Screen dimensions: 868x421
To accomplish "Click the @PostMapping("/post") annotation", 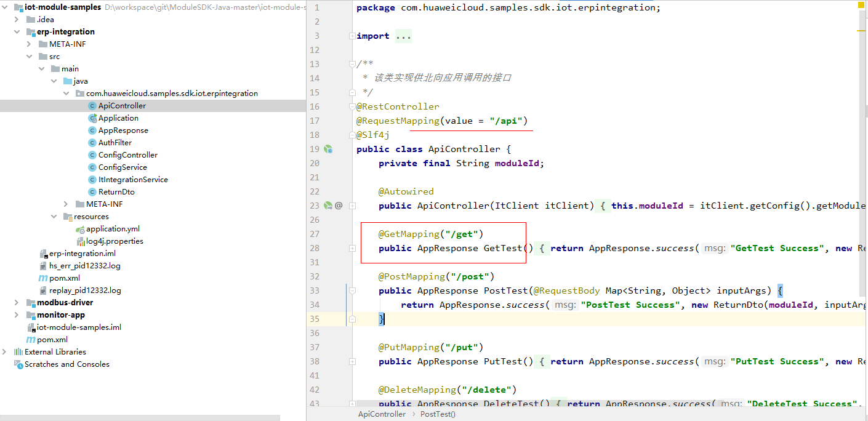I will click(436, 276).
